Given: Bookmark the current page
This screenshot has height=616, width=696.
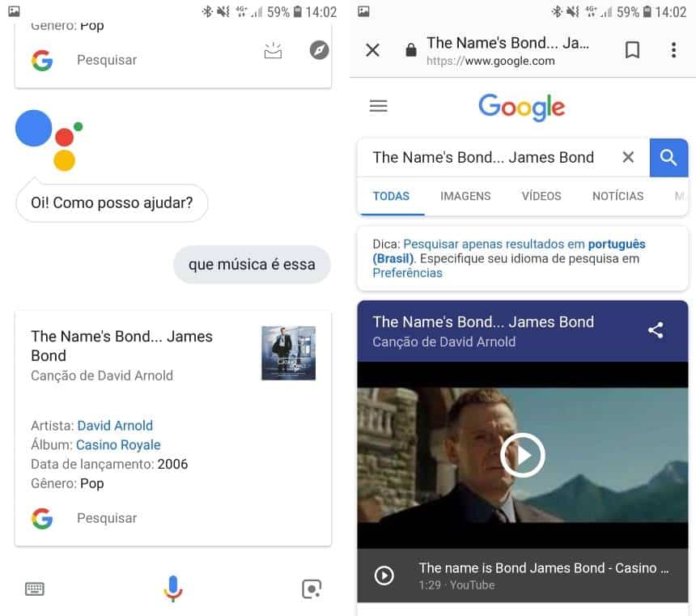Looking at the screenshot, I should tap(632, 49).
